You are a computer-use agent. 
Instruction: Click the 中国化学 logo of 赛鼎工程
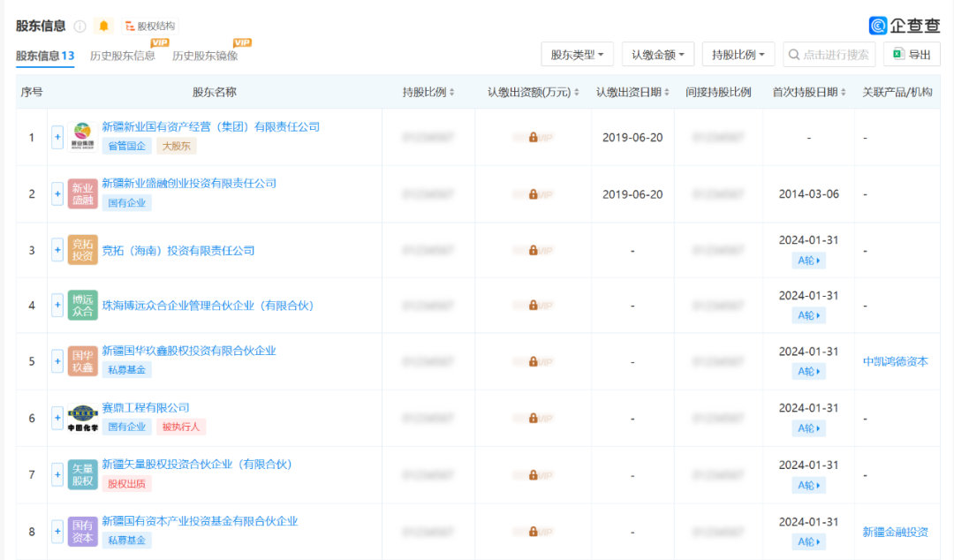(x=83, y=418)
